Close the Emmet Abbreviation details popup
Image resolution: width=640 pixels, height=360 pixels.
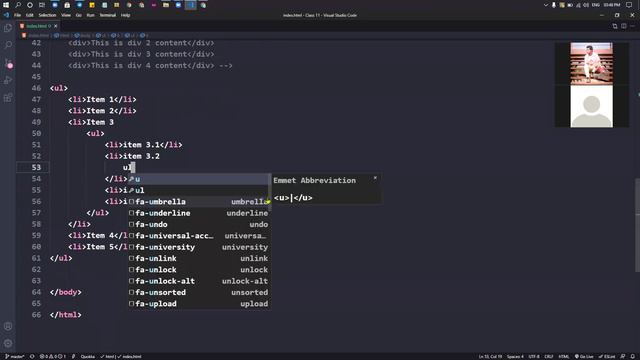(375, 178)
